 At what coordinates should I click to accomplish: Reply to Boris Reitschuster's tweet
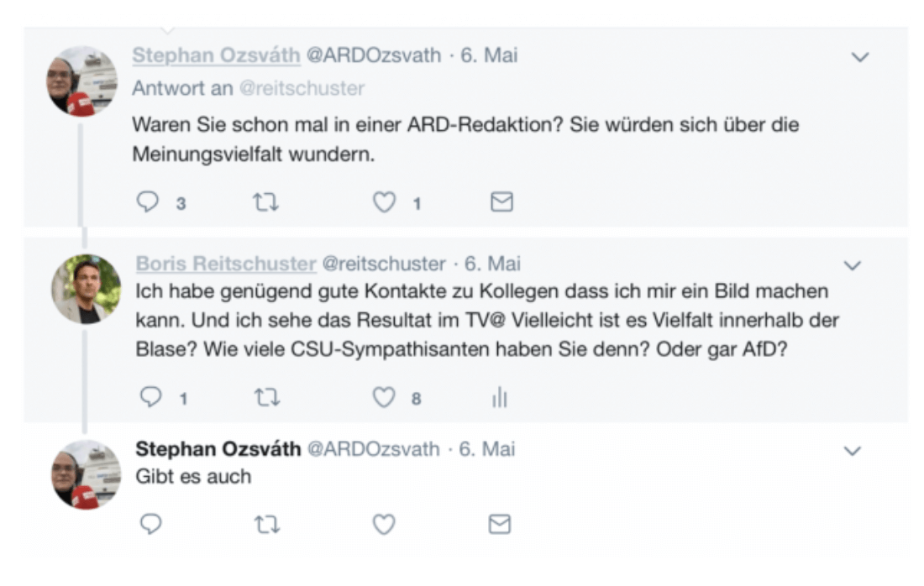[x=150, y=398]
